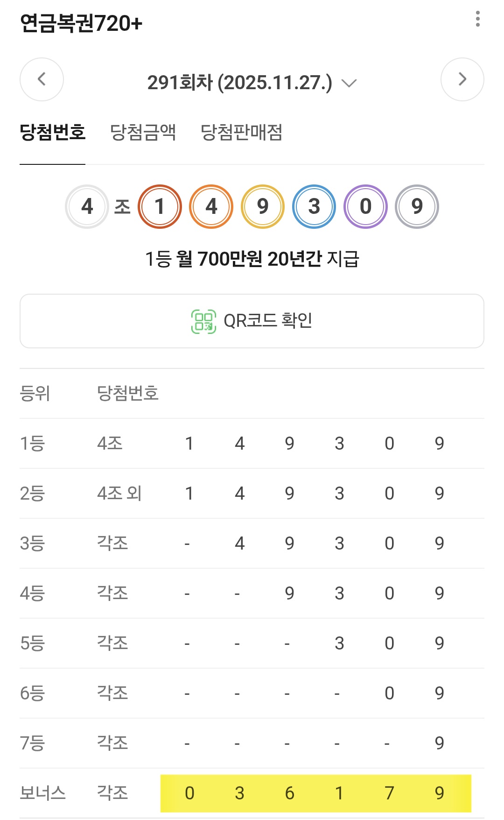Image resolution: width=504 pixels, height=820 pixels.
Task: Tap the 1등 winning number row
Action: [252, 443]
